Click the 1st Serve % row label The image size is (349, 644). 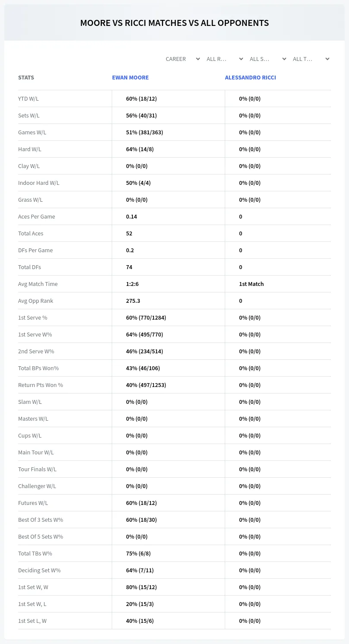tap(33, 317)
